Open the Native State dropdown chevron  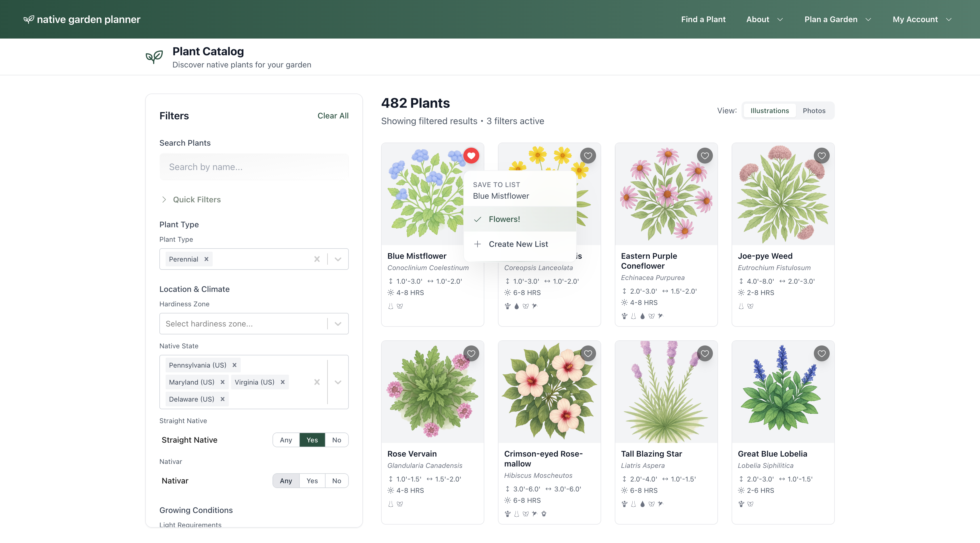(337, 382)
